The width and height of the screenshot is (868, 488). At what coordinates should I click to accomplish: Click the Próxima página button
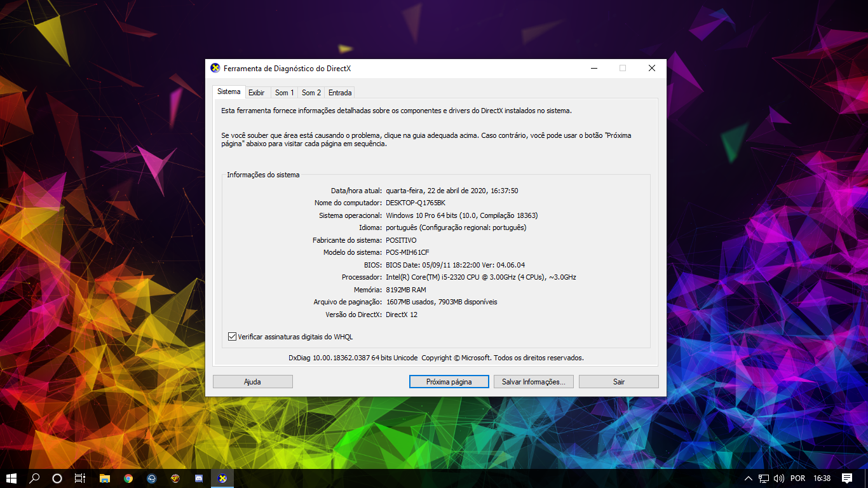click(x=449, y=382)
